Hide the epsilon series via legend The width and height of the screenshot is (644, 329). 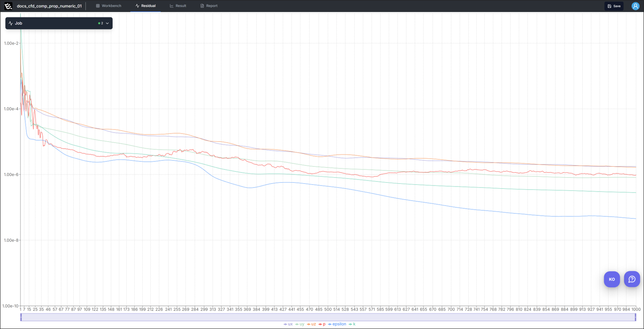337,324
